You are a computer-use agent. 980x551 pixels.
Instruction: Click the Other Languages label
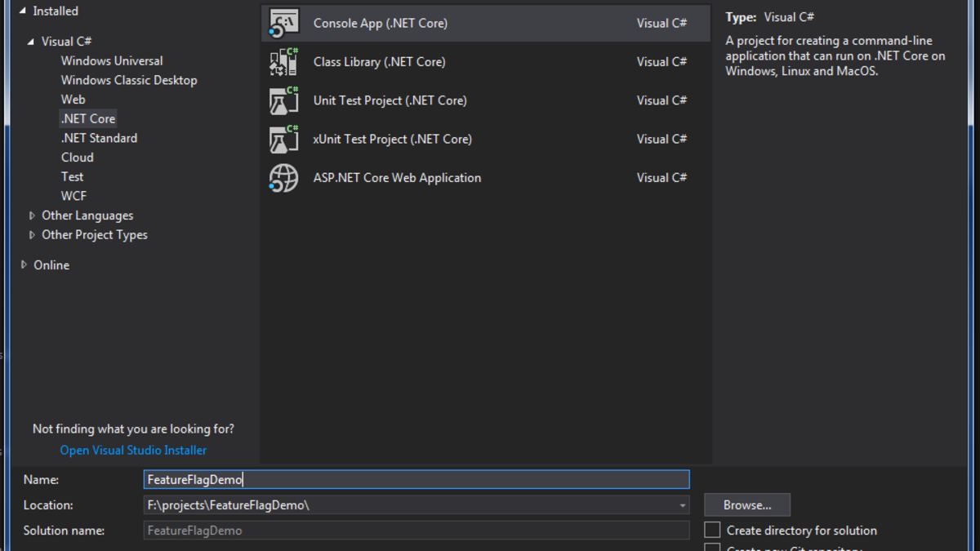(87, 216)
